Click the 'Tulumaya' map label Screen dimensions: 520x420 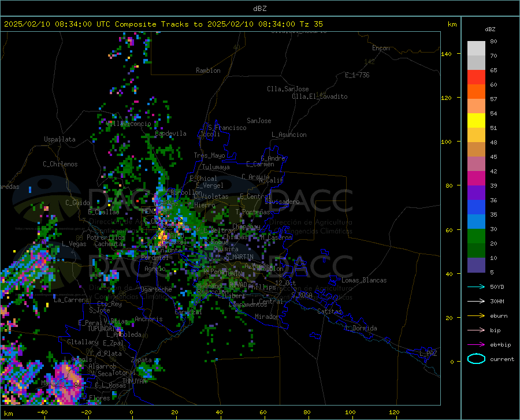point(216,167)
